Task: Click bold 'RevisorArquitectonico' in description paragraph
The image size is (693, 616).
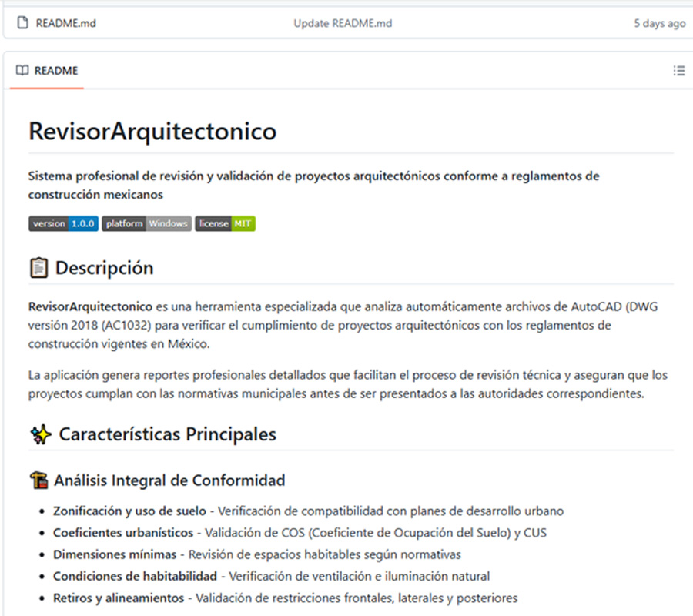Action: (90, 306)
